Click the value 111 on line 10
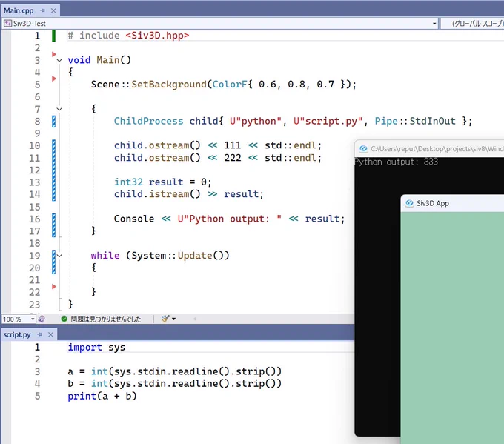 coord(233,145)
